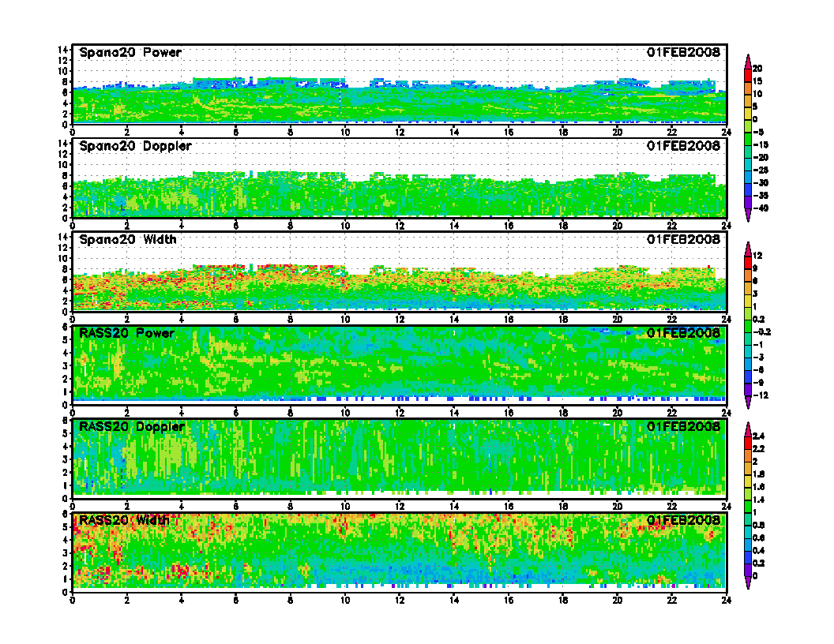The height and width of the screenshot is (644, 834).
Task: Click the magenta top arrow of the 20 to -40 colorbar
Action: pyautogui.click(x=748, y=62)
